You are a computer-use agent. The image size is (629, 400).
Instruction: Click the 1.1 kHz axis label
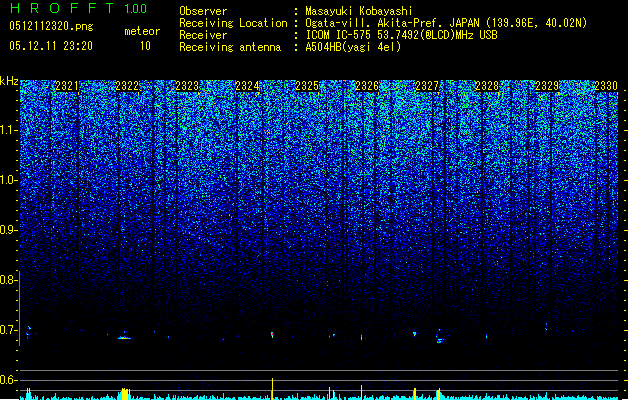point(7,130)
